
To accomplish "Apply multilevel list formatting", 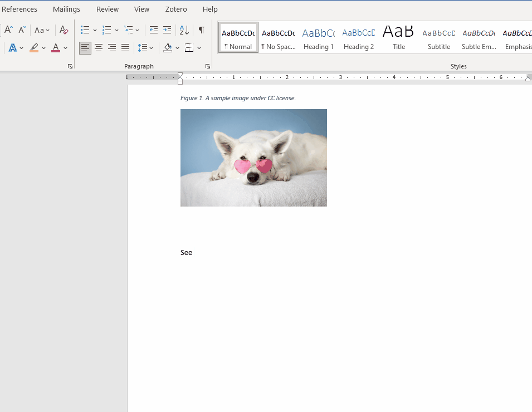I will pyautogui.click(x=128, y=30).
